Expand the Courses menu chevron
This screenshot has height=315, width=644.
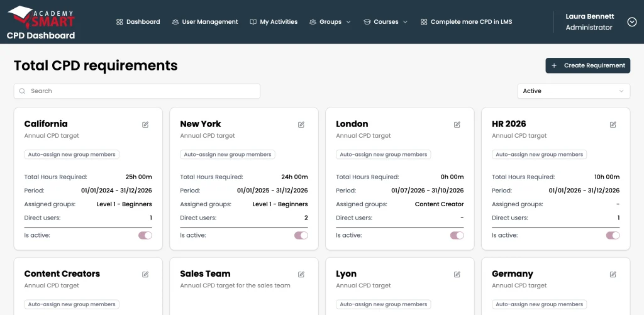[x=405, y=22]
